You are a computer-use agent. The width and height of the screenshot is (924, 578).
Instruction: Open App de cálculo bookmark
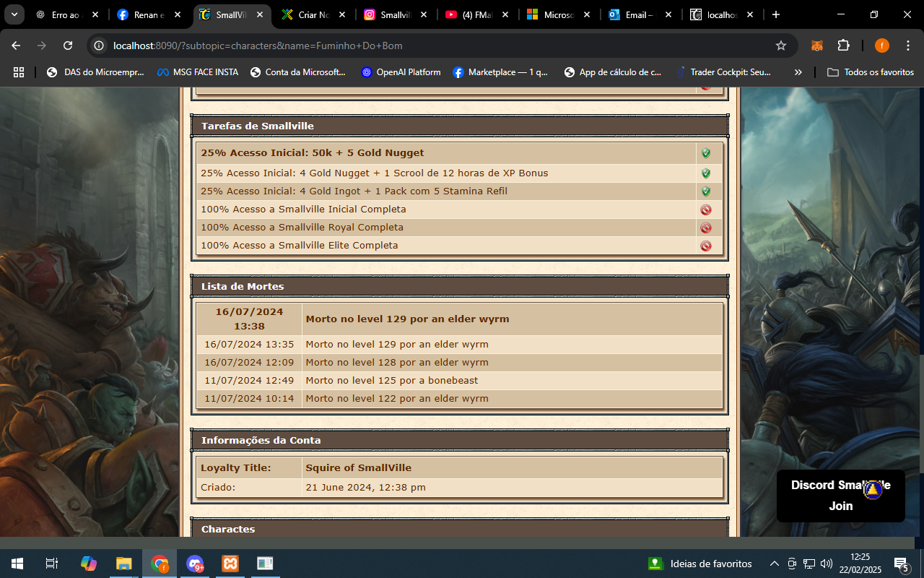pos(613,72)
